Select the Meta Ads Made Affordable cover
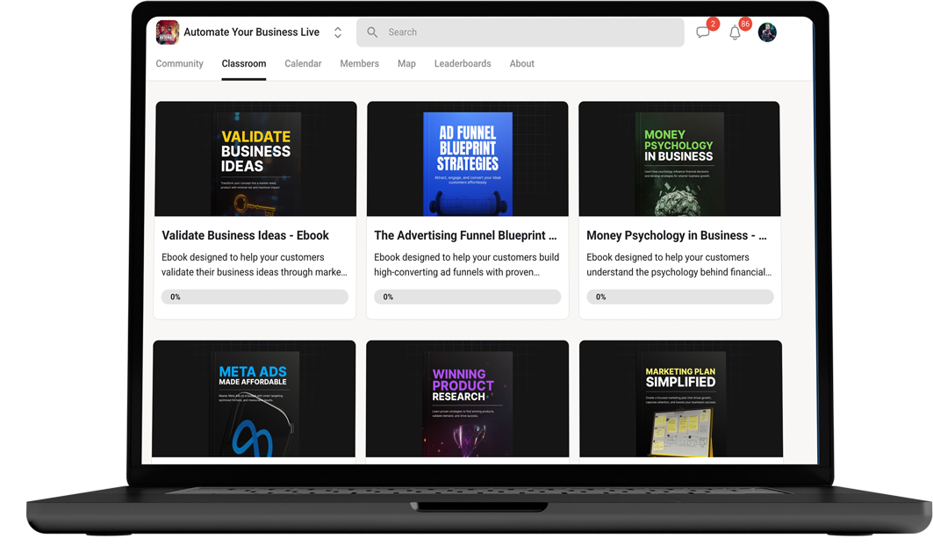The height and width of the screenshot is (560, 933). tap(254, 399)
